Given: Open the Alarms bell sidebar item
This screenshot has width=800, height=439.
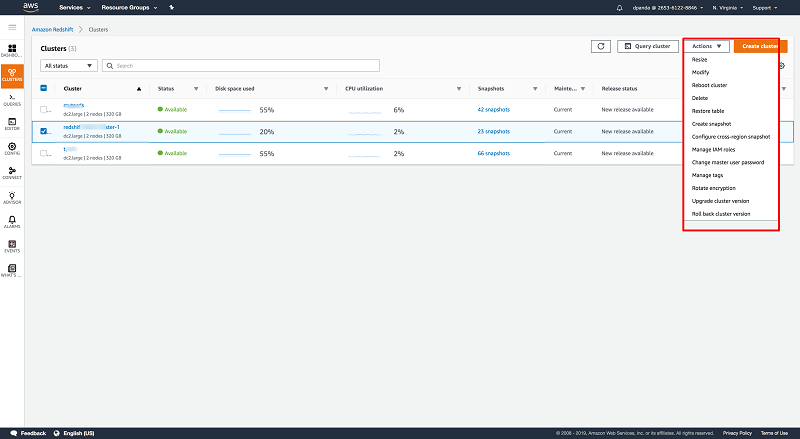Looking at the screenshot, I should (x=12, y=222).
